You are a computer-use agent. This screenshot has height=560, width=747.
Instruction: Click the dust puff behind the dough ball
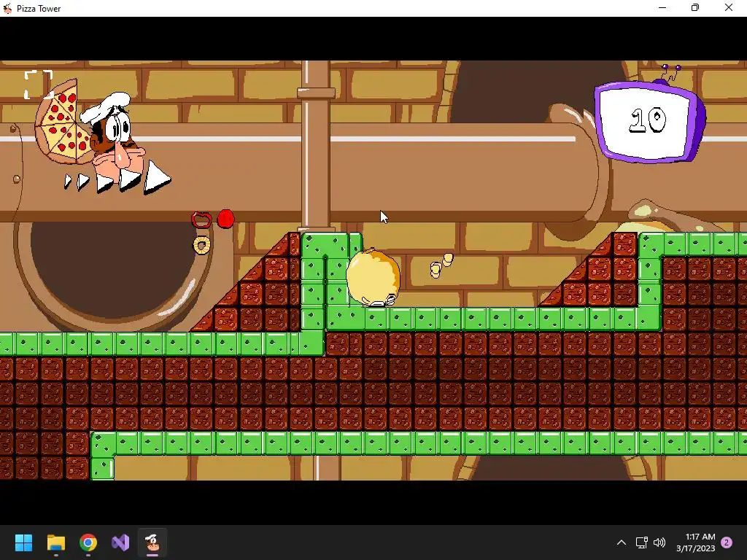coord(441,265)
